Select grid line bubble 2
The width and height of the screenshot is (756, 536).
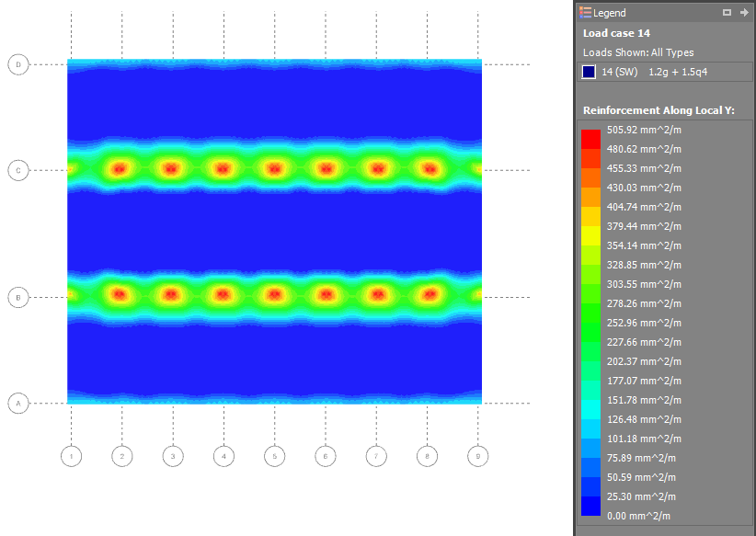pos(122,456)
